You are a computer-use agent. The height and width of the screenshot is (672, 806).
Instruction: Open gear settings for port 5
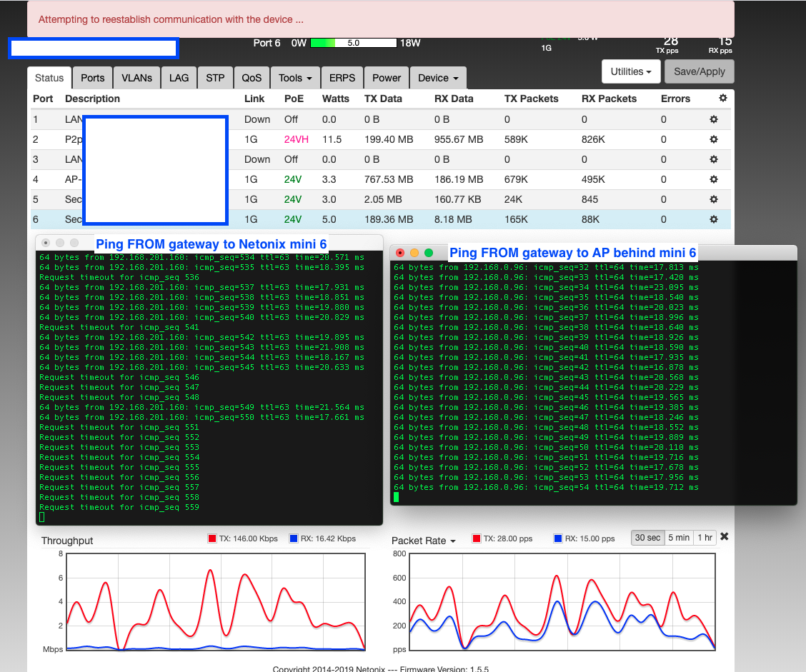(x=713, y=199)
